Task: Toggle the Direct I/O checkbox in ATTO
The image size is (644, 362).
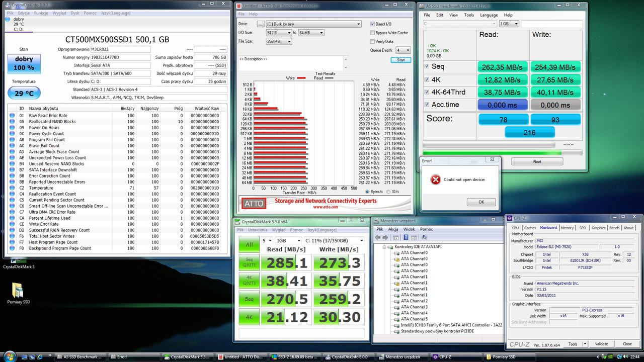Action: pos(372,24)
